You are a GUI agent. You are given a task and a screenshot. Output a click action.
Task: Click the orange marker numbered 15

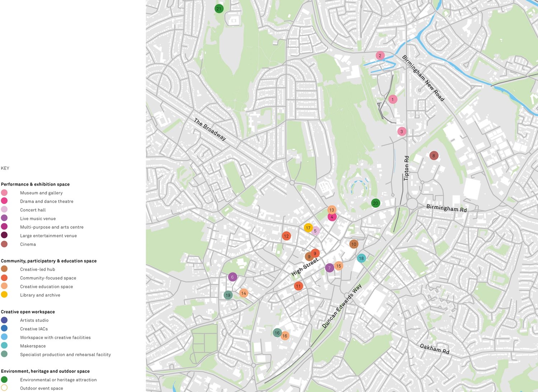click(339, 266)
